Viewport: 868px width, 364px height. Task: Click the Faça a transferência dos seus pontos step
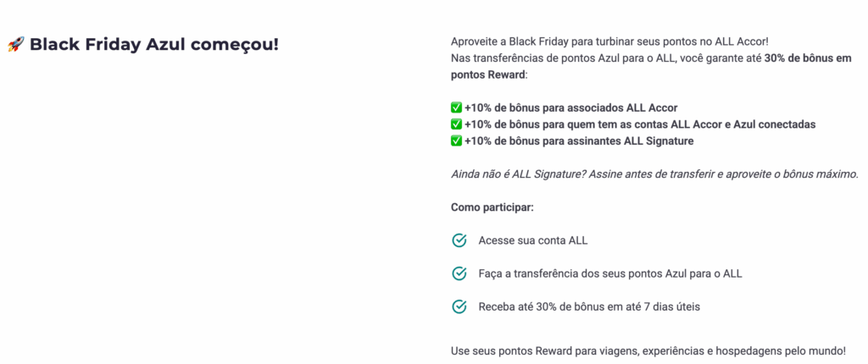(x=610, y=273)
